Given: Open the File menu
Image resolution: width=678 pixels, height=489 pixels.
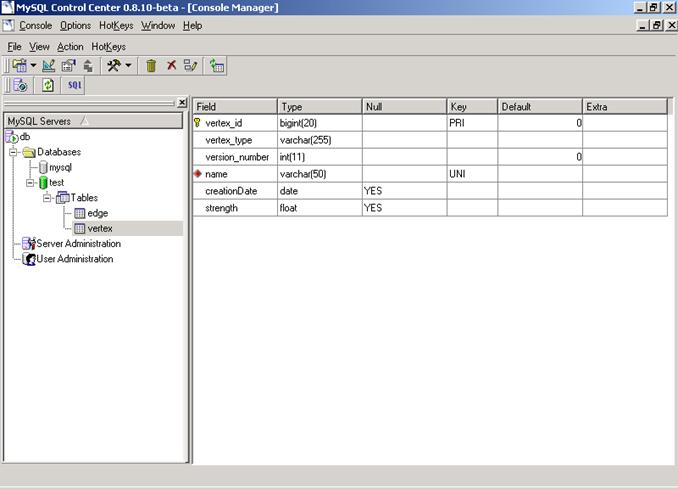Looking at the screenshot, I should pyautogui.click(x=14, y=46).
